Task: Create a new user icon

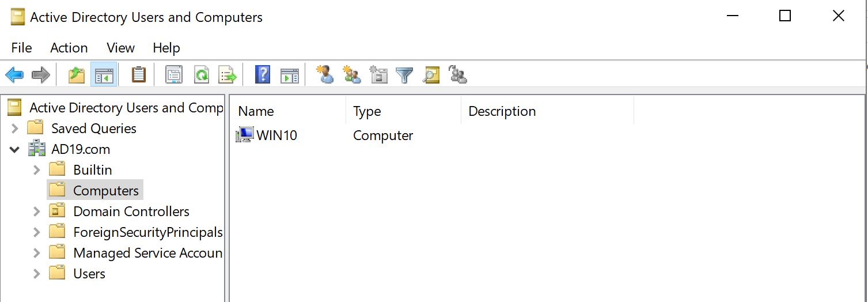Action: pos(325,74)
